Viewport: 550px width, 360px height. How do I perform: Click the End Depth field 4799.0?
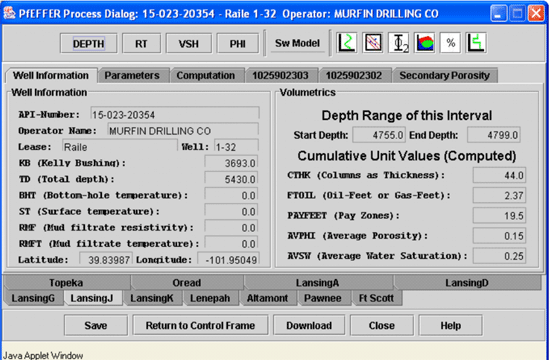[494, 135]
